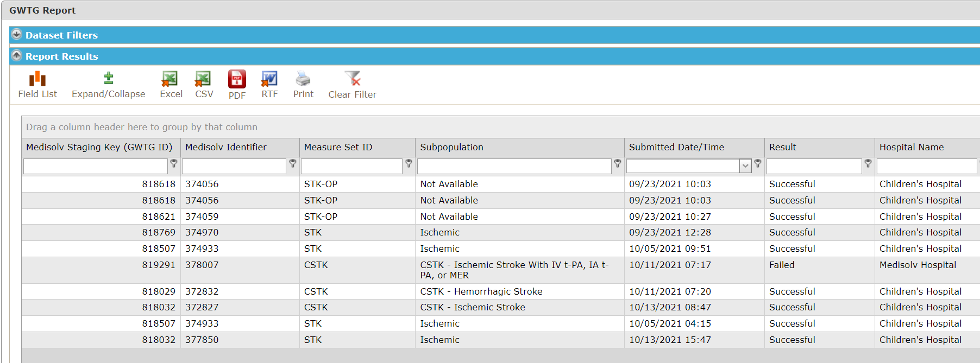This screenshot has height=363, width=980.
Task: Sort by Medisolv Identifier column header
Action: 226,147
